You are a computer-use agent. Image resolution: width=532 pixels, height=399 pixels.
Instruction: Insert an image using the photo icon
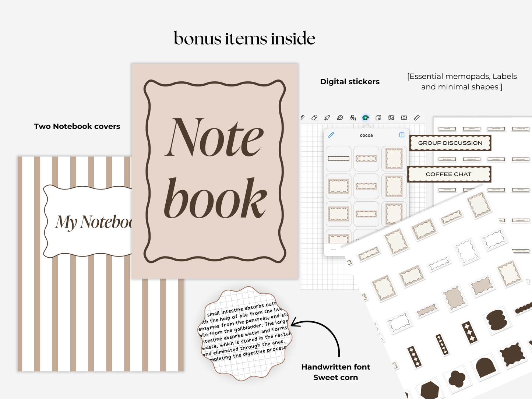point(391,118)
